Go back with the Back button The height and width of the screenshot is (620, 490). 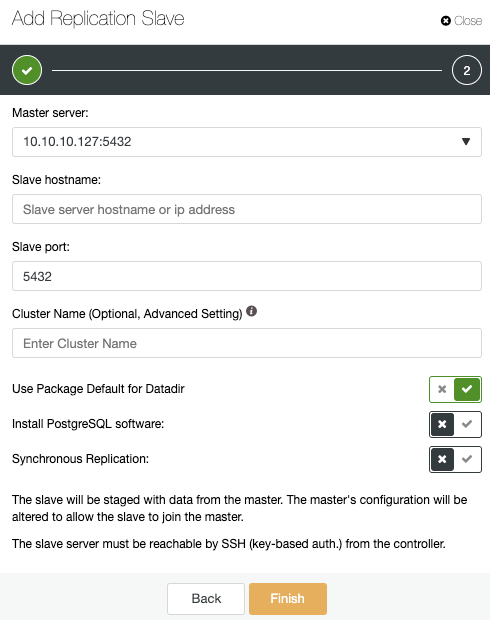(x=206, y=599)
